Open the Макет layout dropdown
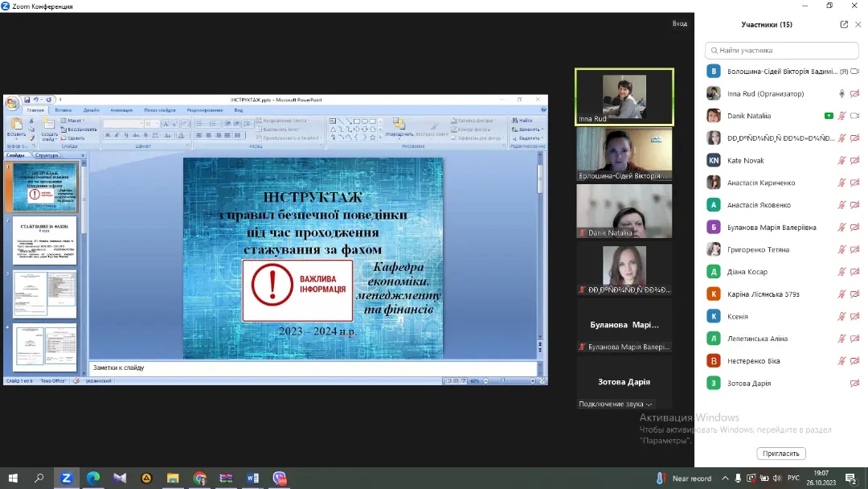This screenshot has height=489, width=868. [75, 121]
